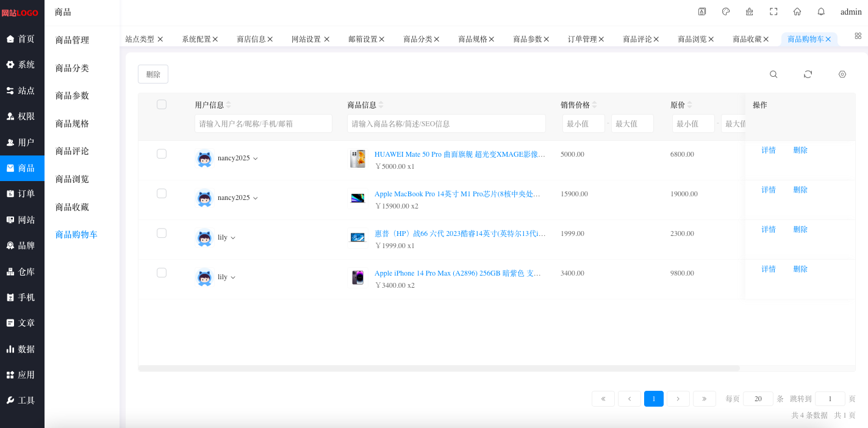The image size is (868, 428).
Task: Open the 品牌 sidebar item
Action: (x=22, y=246)
